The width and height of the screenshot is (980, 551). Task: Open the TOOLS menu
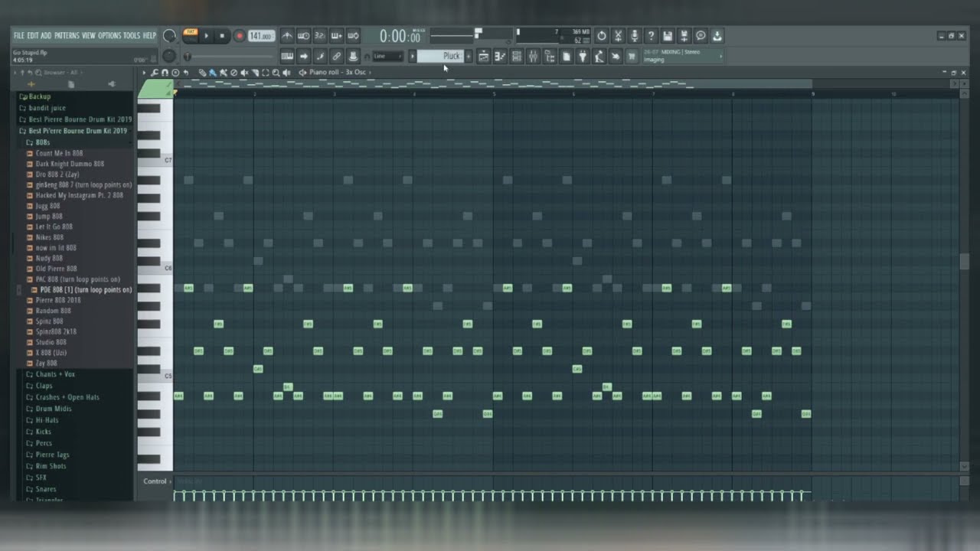[x=132, y=35]
